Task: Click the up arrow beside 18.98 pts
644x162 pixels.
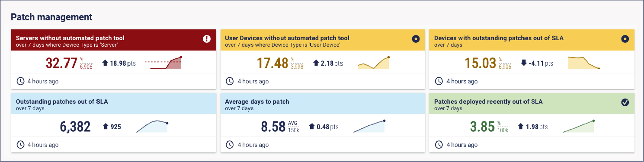Action: coord(105,63)
